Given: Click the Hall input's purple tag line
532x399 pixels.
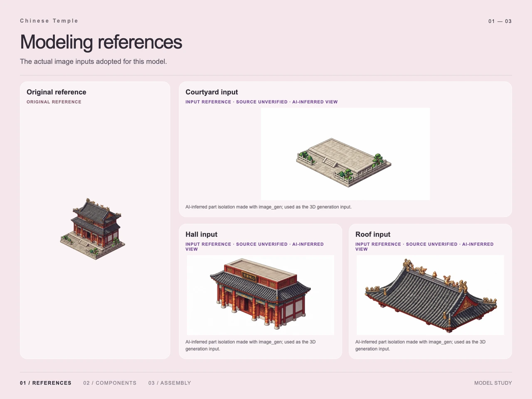Looking at the screenshot, I should coord(254,246).
